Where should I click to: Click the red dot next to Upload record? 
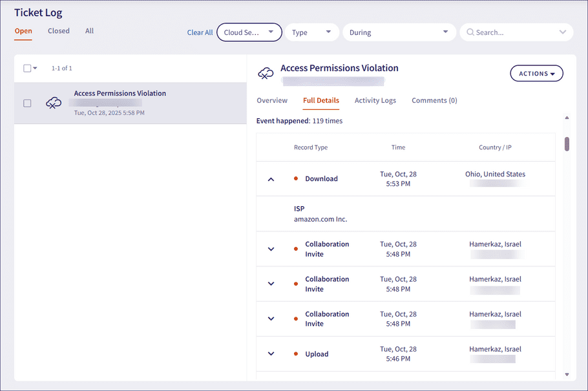tap(296, 354)
